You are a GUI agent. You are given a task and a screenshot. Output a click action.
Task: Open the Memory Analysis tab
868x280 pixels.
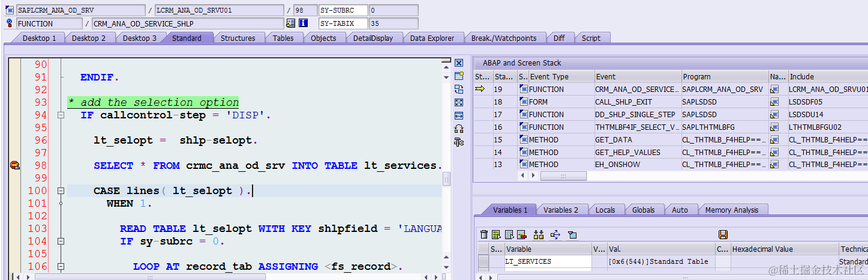(731, 210)
